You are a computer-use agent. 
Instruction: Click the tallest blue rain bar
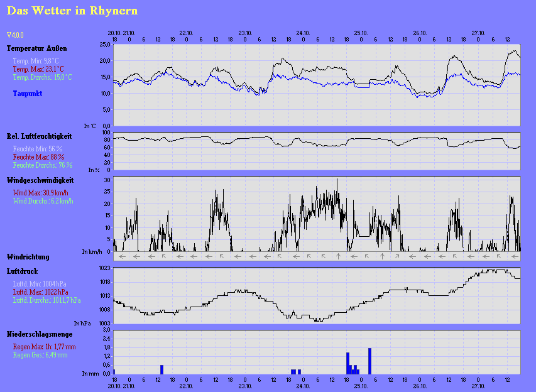click(x=370, y=361)
